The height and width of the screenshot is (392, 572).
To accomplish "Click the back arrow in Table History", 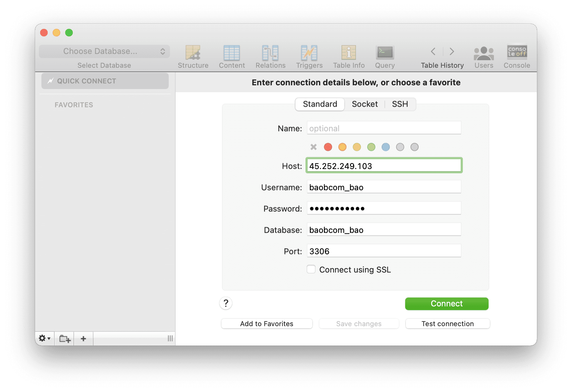I will point(433,51).
